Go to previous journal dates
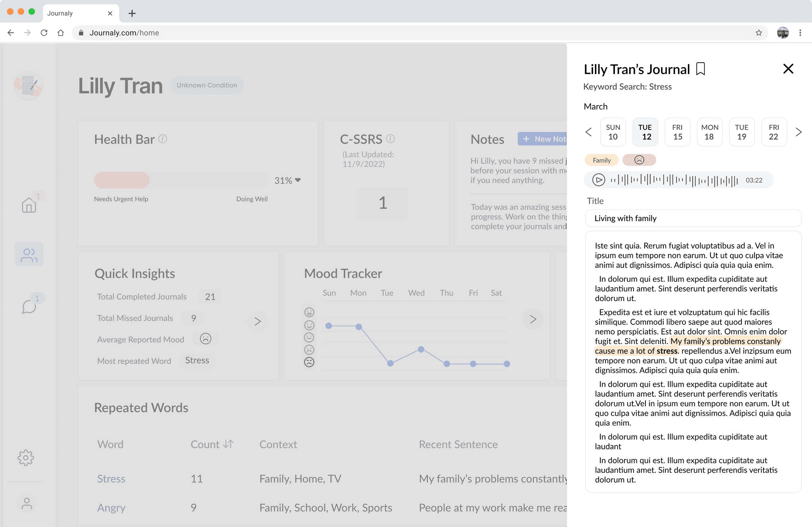This screenshot has height=527, width=812. pyautogui.click(x=589, y=132)
